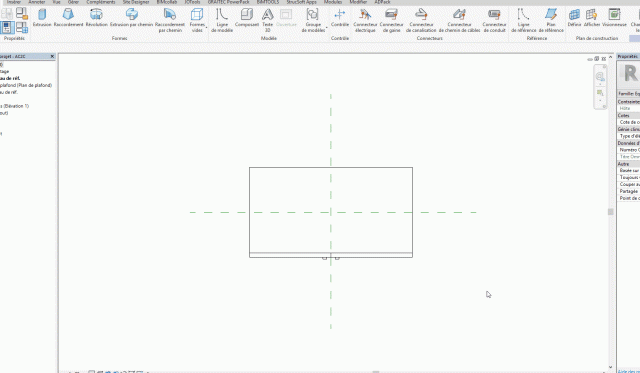This screenshot has height=373, width=640.
Task: Open the Annoter ribbon tab
Action: tap(37, 2)
